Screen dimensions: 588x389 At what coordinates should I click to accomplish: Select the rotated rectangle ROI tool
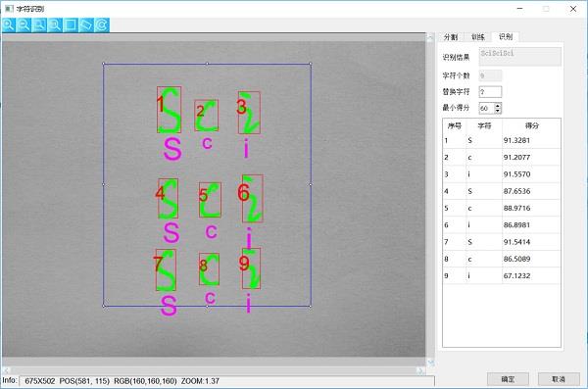click(x=86, y=25)
